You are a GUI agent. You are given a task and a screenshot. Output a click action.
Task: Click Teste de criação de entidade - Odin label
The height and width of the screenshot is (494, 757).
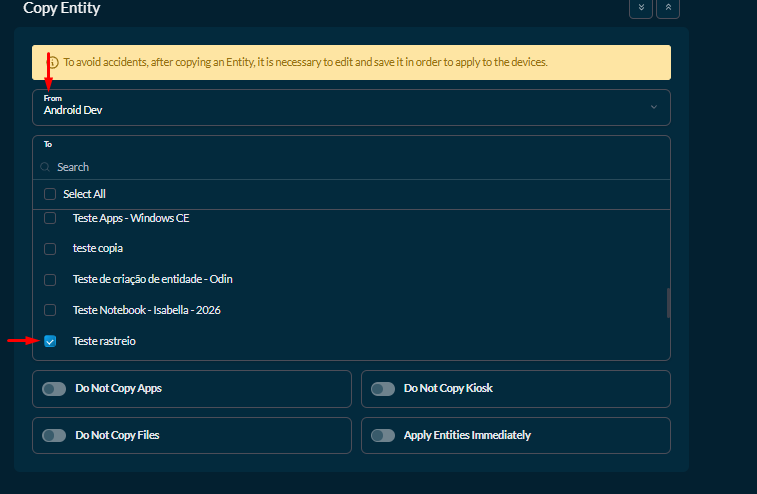coord(153,279)
